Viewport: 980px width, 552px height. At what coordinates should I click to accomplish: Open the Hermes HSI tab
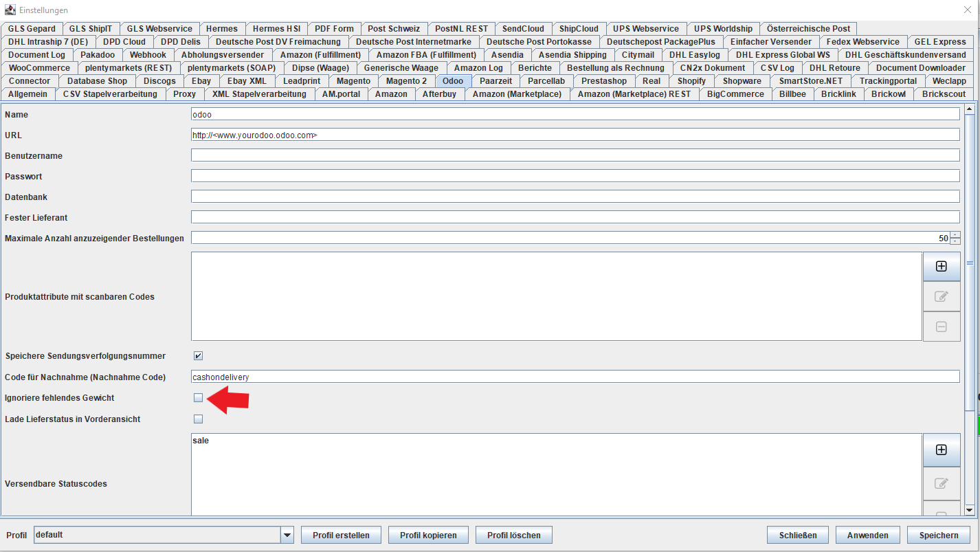coord(276,29)
